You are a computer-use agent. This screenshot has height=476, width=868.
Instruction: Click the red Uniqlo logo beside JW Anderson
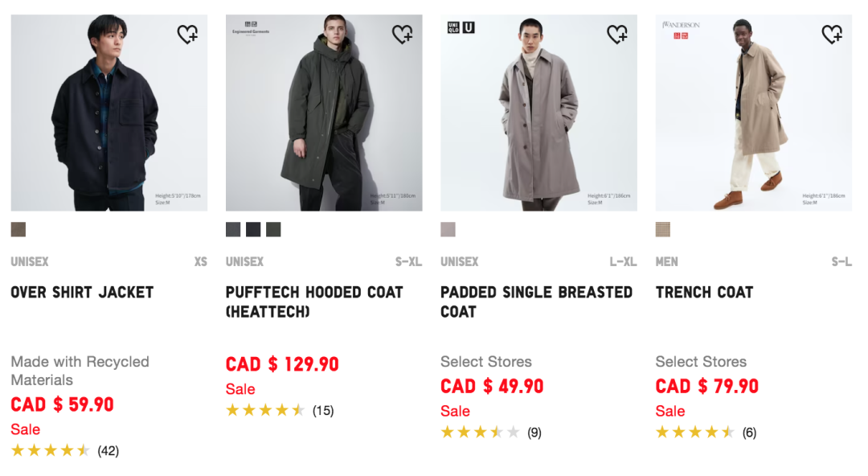(681, 35)
